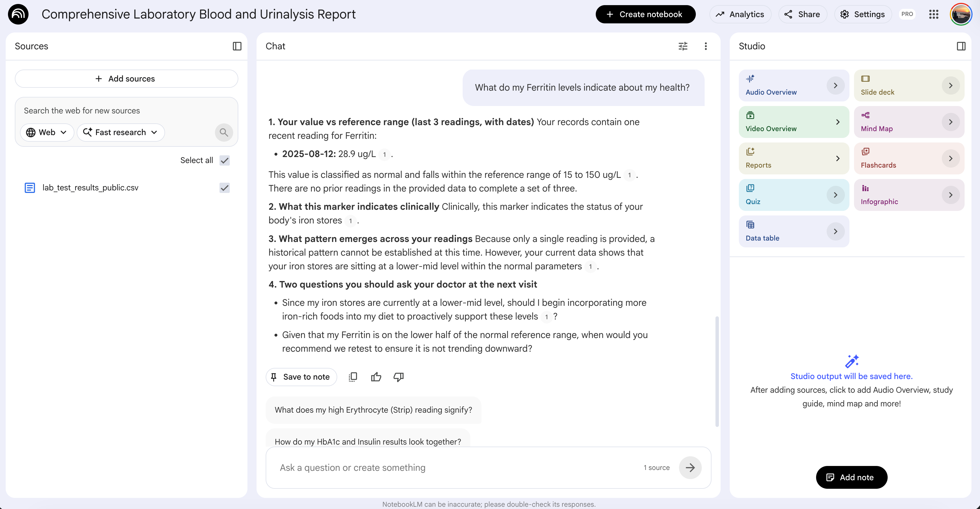Toggle the Select all checkbox

[x=225, y=160]
